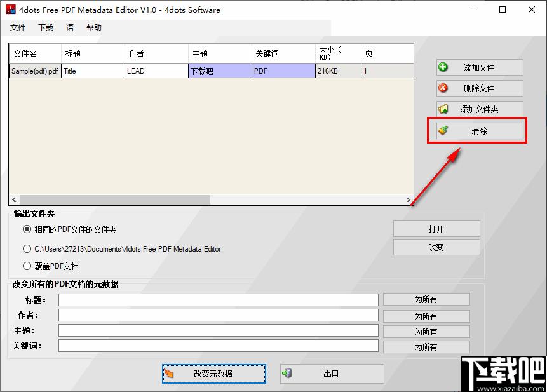Click the red X delete-file icon
Screen dimensions: 547x392
click(x=443, y=88)
